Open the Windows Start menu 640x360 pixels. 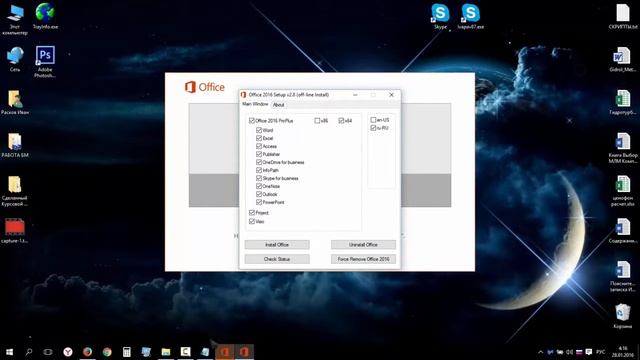(x=9, y=351)
